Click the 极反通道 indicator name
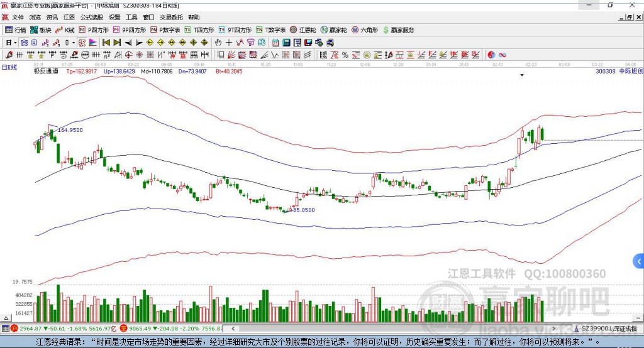This screenshot has height=348, width=644. pos(46,72)
